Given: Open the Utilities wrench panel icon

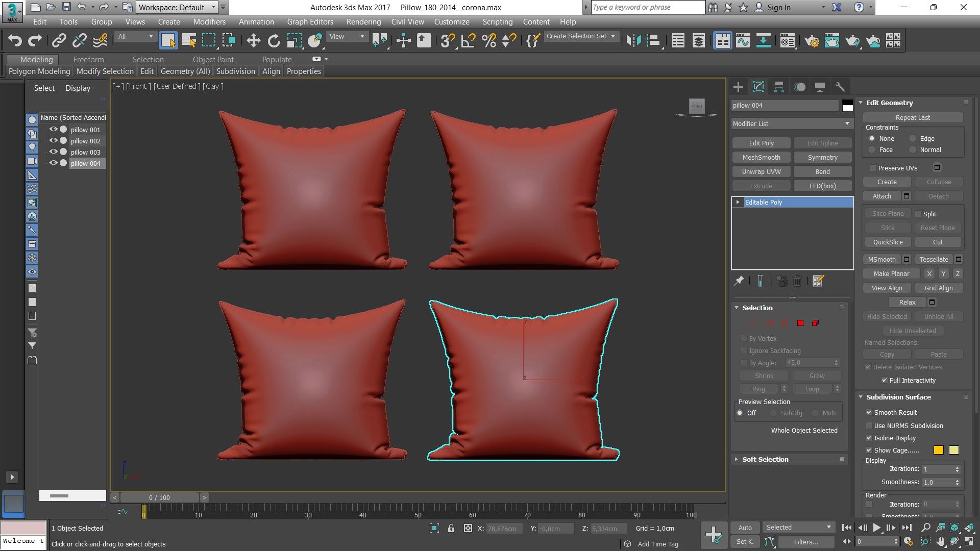Looking at the screenshot, I should [840, 87].
